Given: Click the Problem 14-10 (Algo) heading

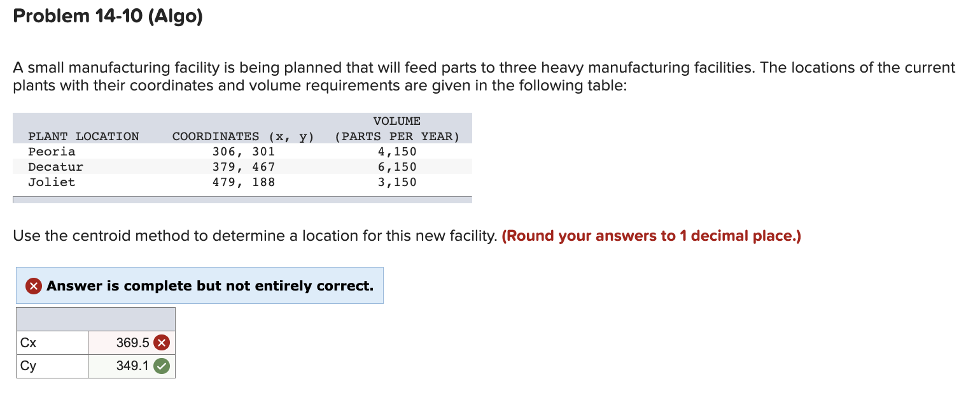Looking at the screenshot, I should click(108, 15).
